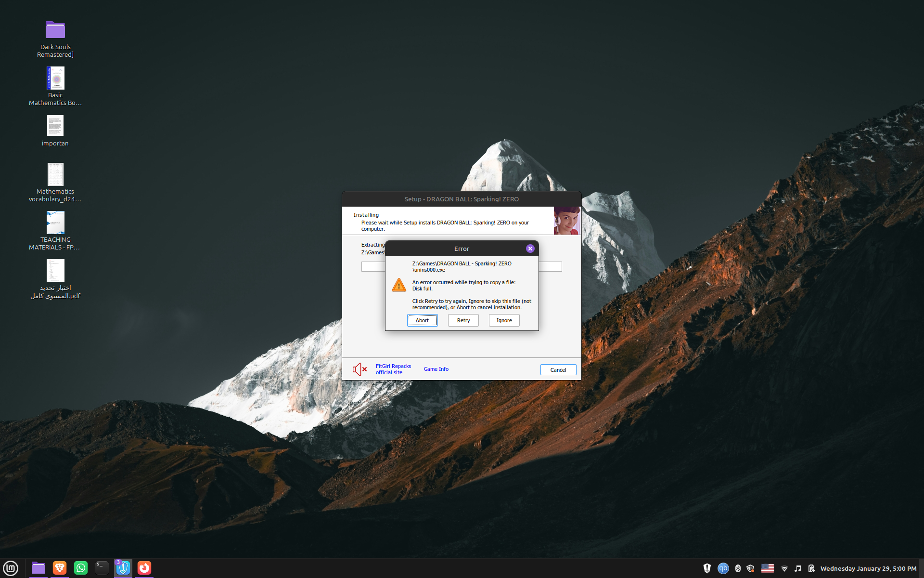Launch the Brave browser from the taskbar
Image resolution: width=924 pixels, height=578 pixels.
[60, 568]
